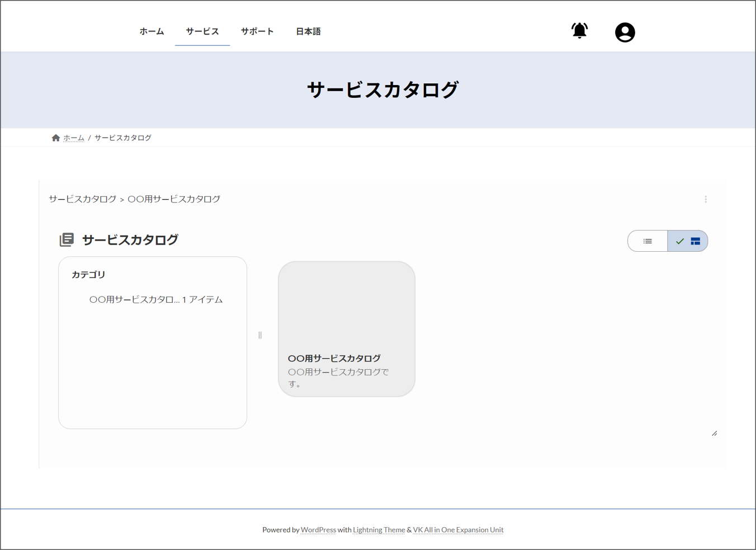
Task: Click the ホーム breadcrumb link
Action: pos(74,138)
